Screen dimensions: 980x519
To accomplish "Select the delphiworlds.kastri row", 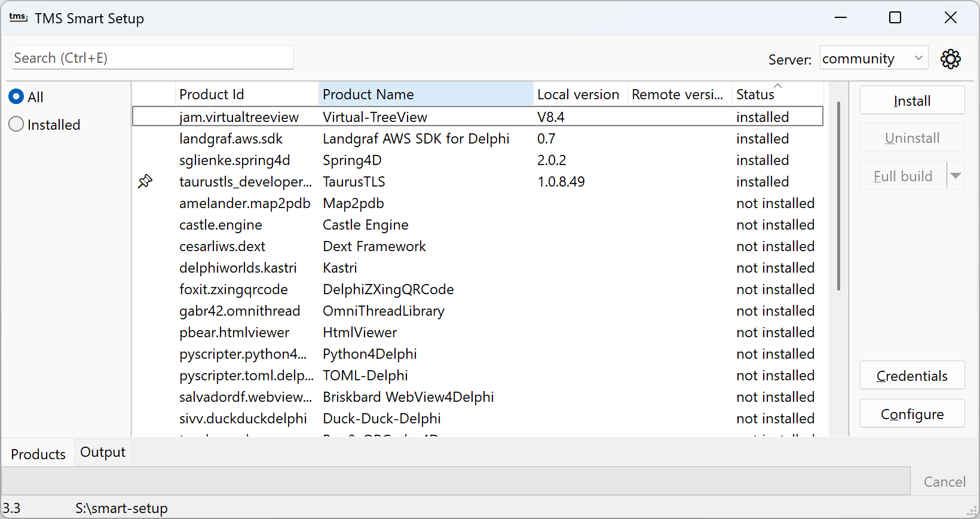I will (x=477, y=267).
